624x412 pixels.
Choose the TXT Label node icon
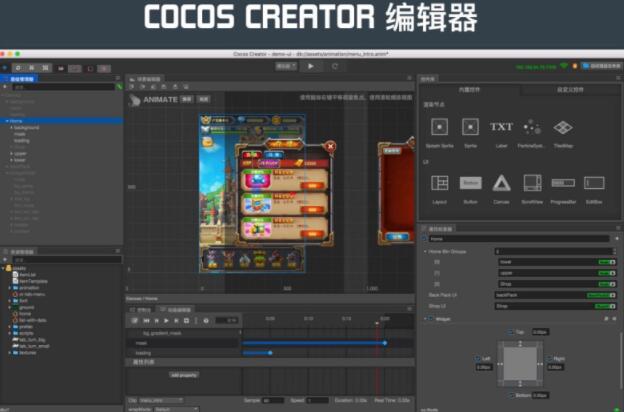[x=501, y=127]
